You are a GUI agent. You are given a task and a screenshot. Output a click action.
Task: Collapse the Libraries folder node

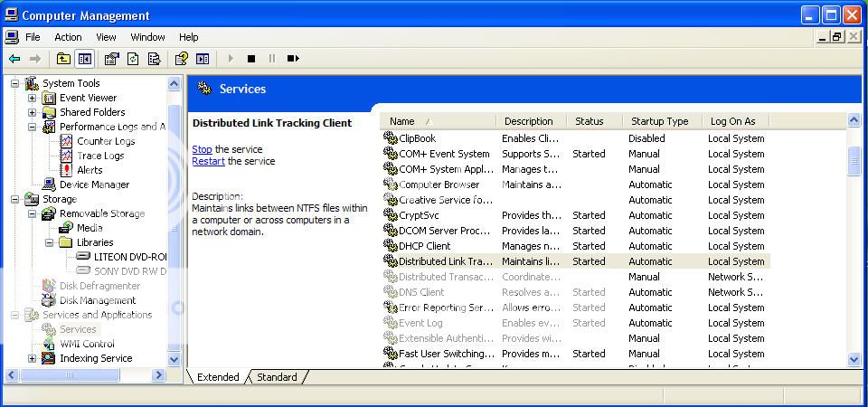click(x=49, y=242)
